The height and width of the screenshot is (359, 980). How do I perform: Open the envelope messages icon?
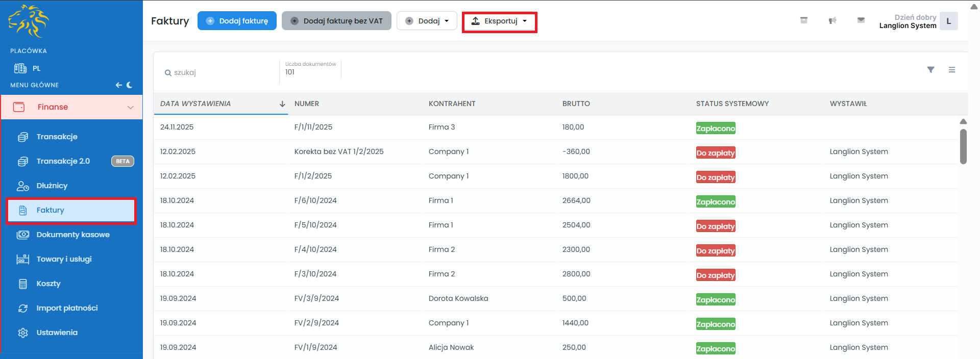[x=861, y=20]
